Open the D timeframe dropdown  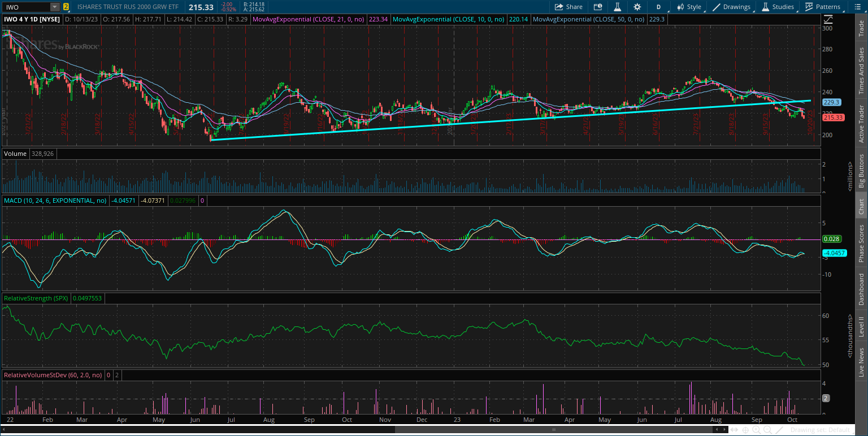(x=659, y=7)
